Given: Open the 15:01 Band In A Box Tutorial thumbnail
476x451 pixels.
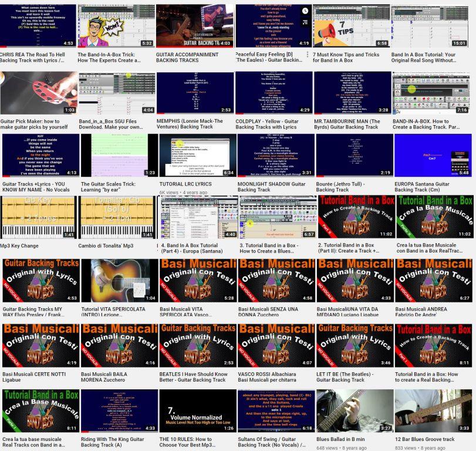Looking at the screenshot, I should (x=430, y=25).
